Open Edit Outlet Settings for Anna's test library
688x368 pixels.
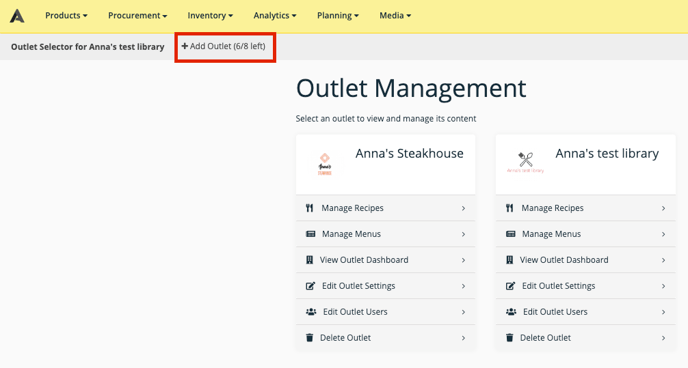[x=586, y=286]
